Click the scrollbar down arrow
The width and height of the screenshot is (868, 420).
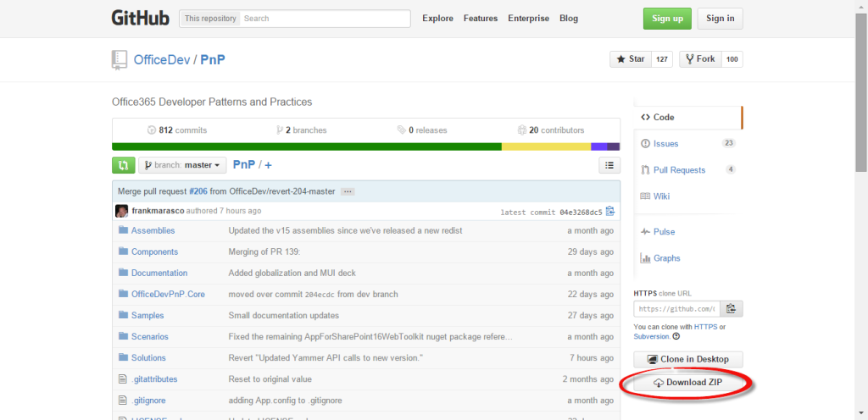pyautogui.click(x=861, y=413)
